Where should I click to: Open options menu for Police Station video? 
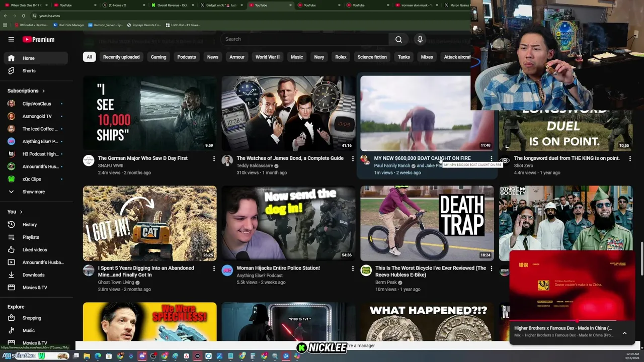point(353,269)
